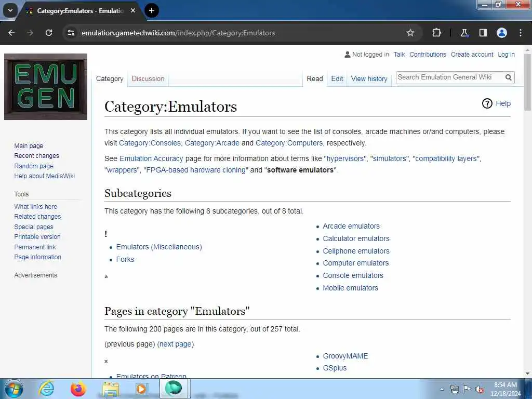532x399 pixels.
Task: Click Permanent link in Tools
Action: 35,247
